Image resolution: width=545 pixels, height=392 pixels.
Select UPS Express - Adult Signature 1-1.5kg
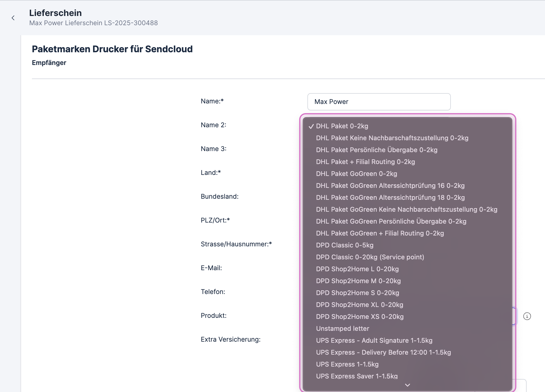tap(374, 340)
